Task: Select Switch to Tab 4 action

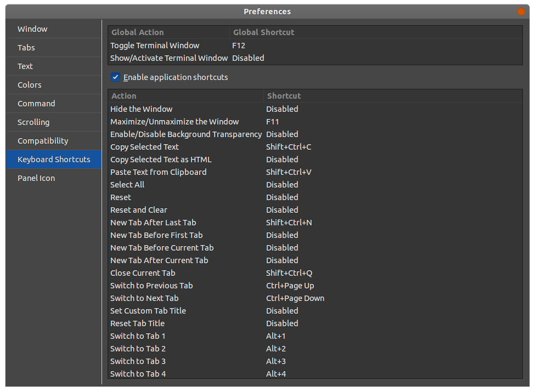Action: coord(138,374)
